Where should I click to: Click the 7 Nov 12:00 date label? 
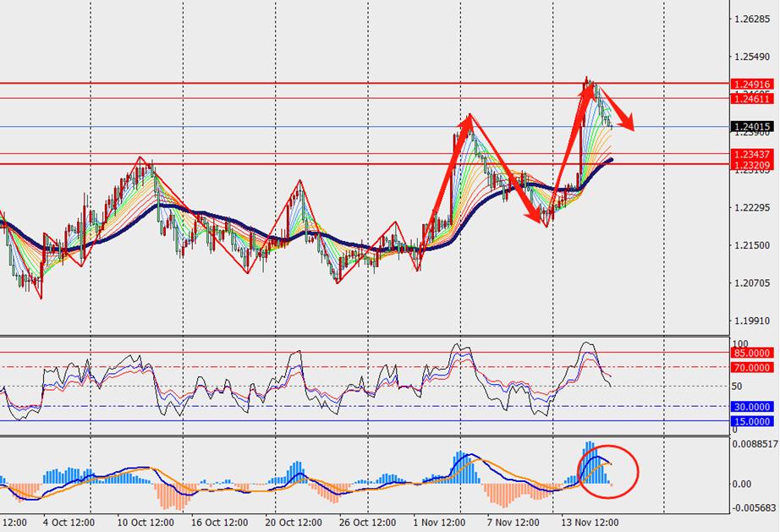coord(514,523)
